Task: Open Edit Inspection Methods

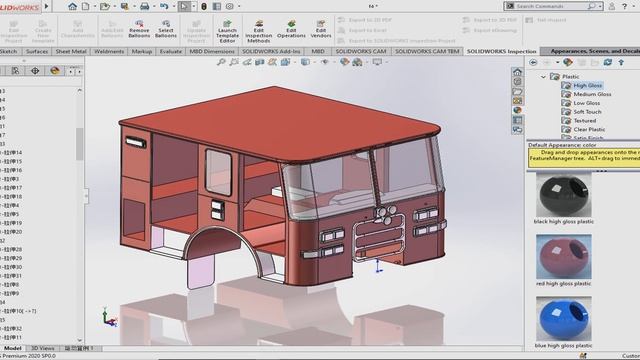Action: click(258, 31)
